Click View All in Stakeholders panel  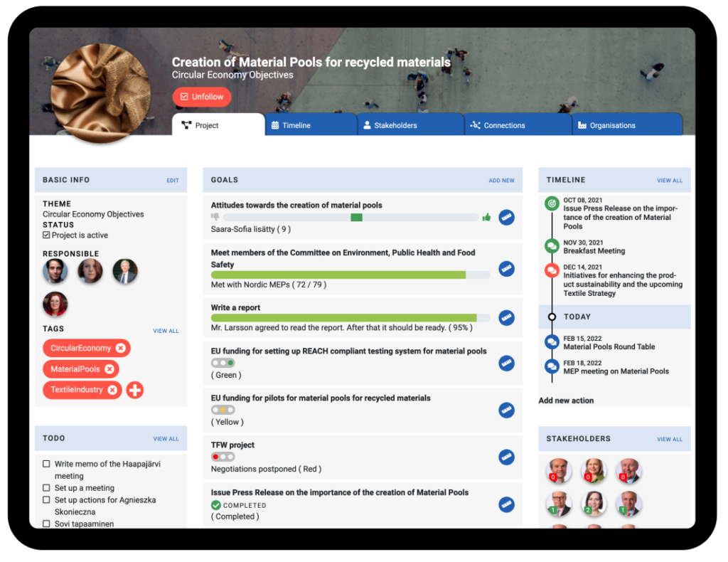click(670, 439)
